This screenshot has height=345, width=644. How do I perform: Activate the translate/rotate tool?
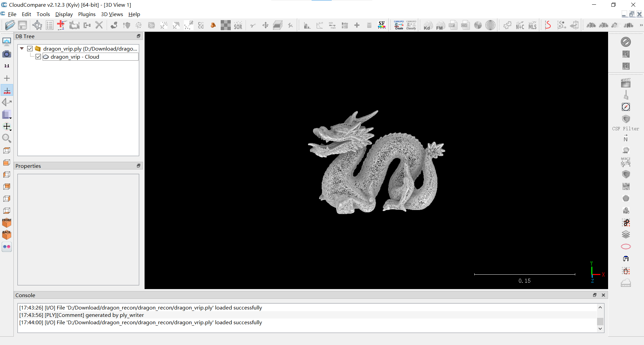pos(265,25)
